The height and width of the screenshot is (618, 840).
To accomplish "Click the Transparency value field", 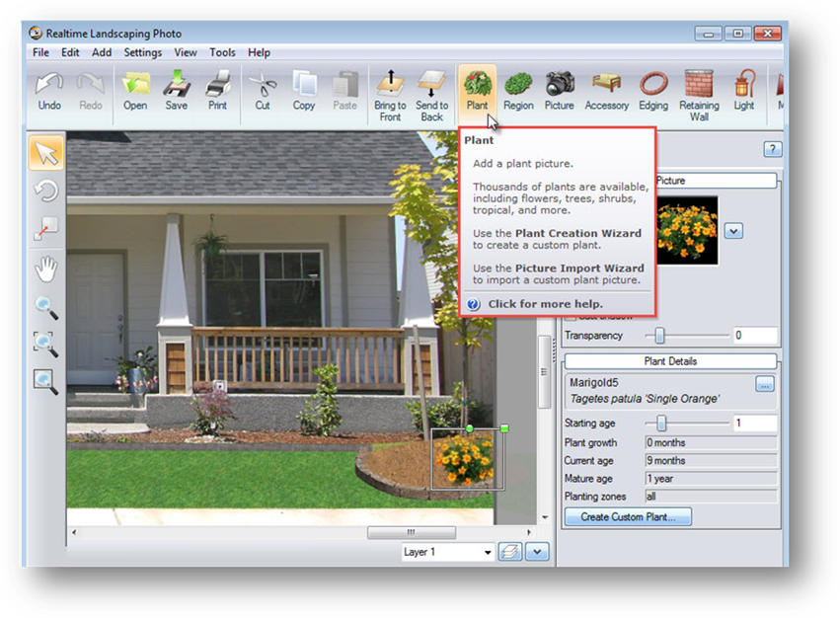I will point(755,336).
